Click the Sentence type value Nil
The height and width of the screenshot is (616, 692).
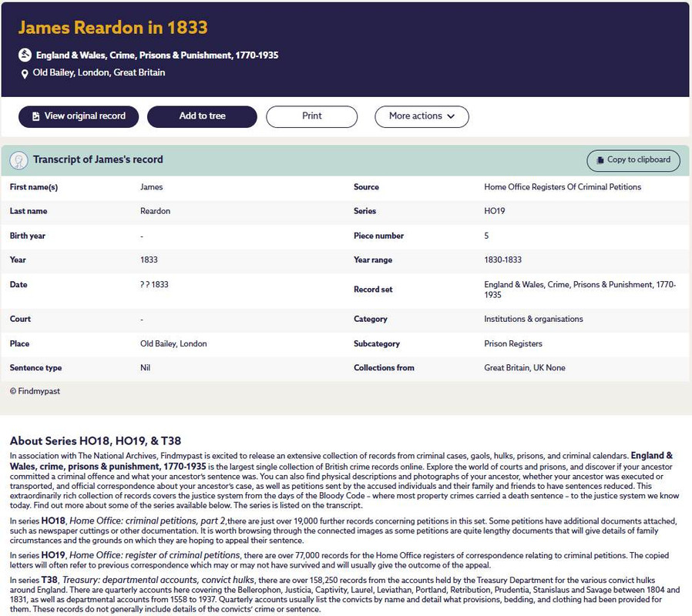click(x=145, y=368)
